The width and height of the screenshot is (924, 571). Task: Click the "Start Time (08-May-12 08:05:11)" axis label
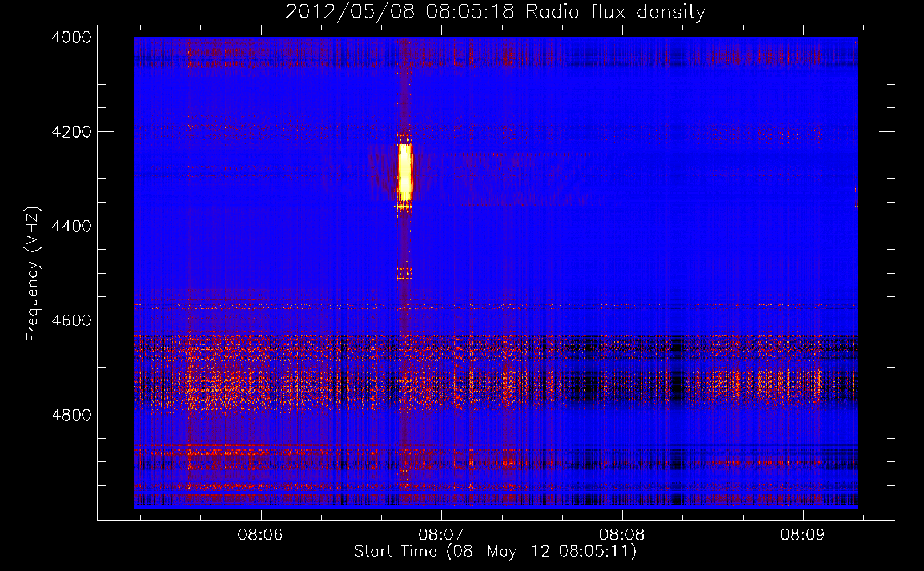click(x=495, y=552)
